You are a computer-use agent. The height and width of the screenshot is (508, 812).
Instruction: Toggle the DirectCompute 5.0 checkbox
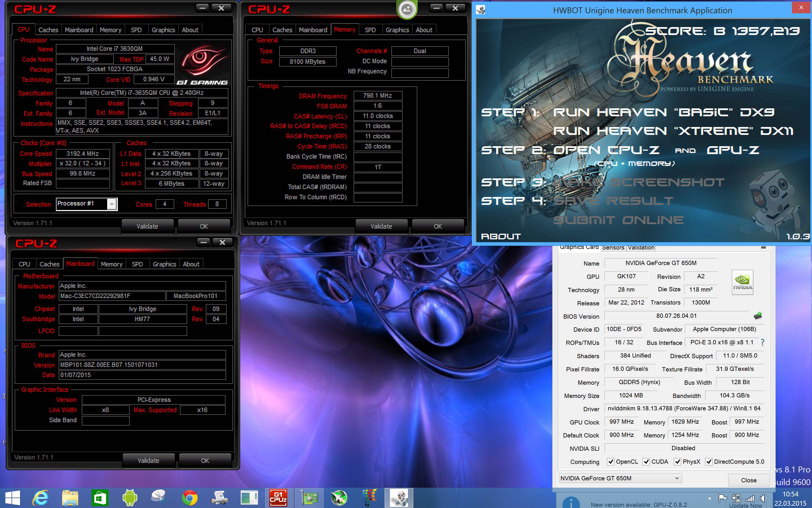coord(709,461)
